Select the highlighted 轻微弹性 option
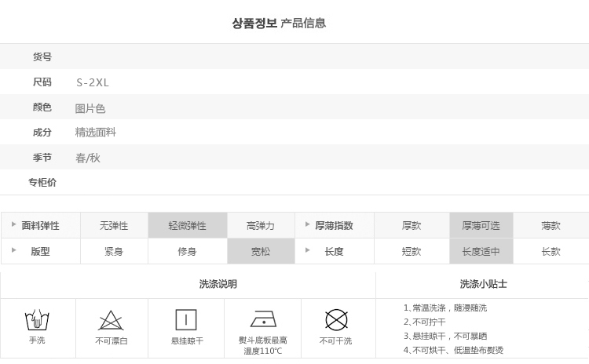This screenshot has width=589, height=364. point(187,226)
